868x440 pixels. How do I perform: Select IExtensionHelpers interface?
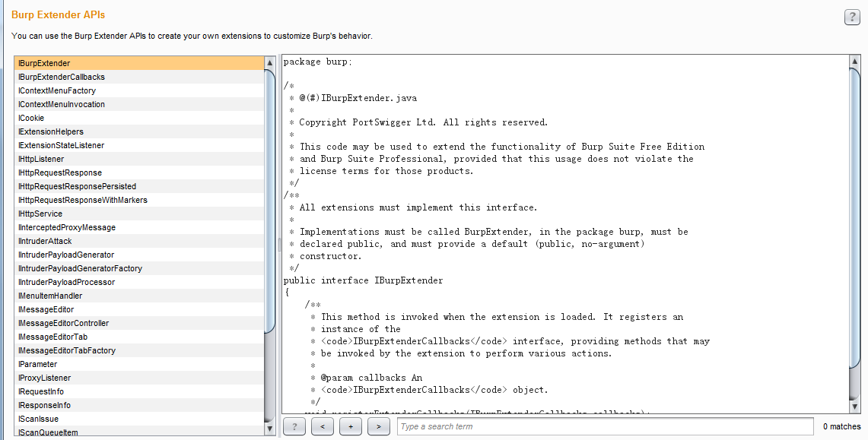point(139,131)
